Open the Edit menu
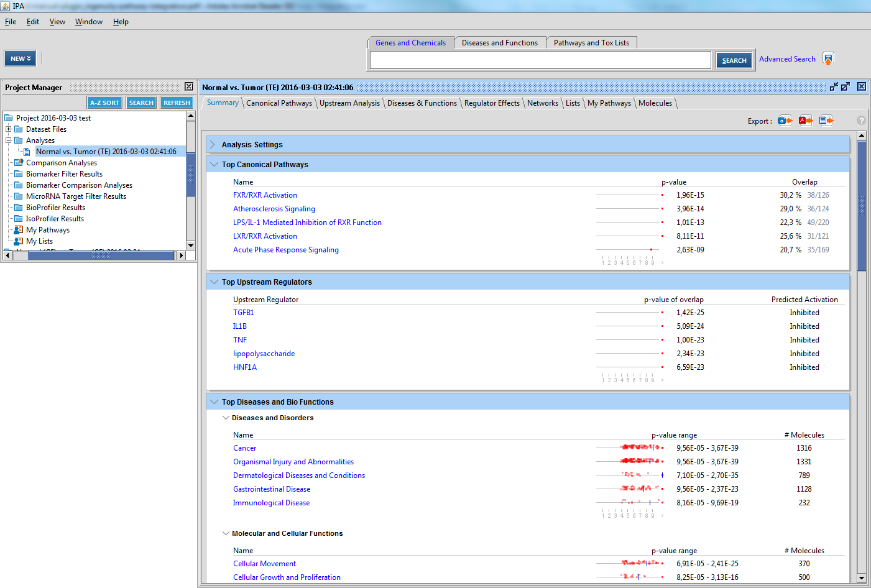871x588 pixels. tap(33, 22)
